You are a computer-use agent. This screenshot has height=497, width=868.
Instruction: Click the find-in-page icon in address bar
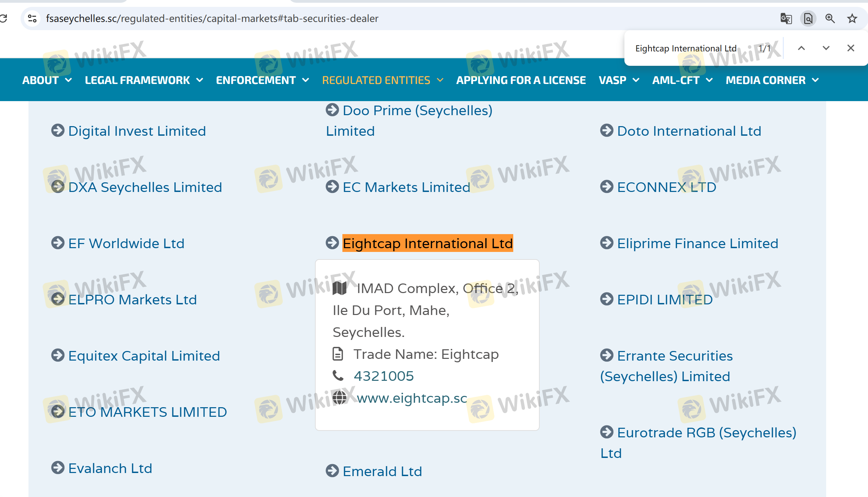[x=808, y=18]
